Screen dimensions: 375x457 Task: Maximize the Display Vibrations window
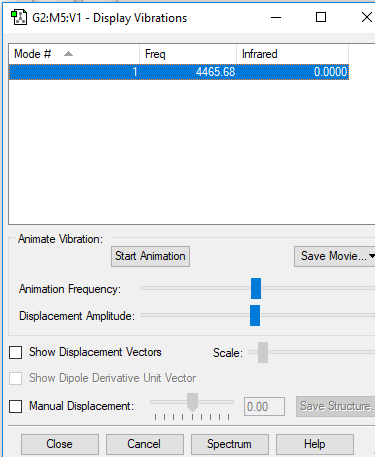click(x=321, y=17)
